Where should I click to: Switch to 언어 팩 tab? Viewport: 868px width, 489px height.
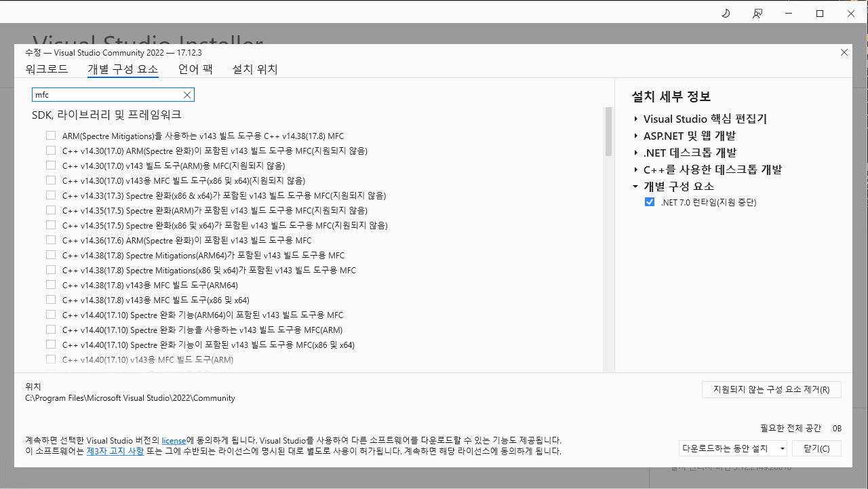[195, 69]
